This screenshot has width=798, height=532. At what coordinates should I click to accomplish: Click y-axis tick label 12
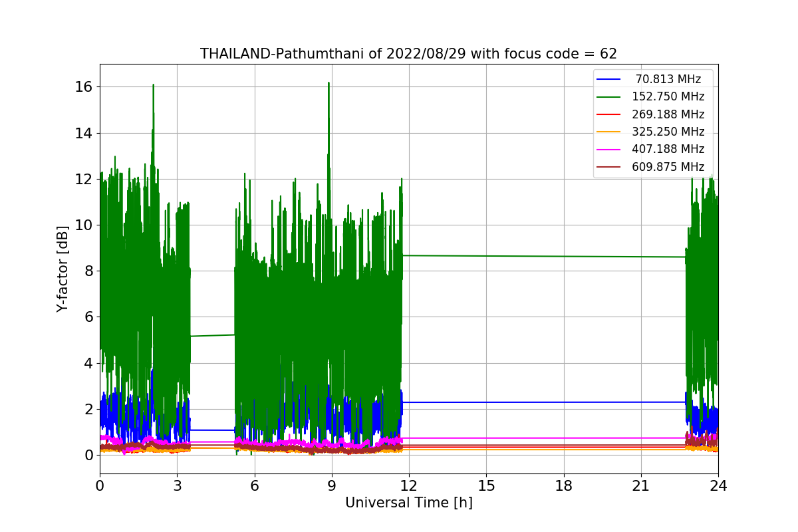tap(83, 179)
